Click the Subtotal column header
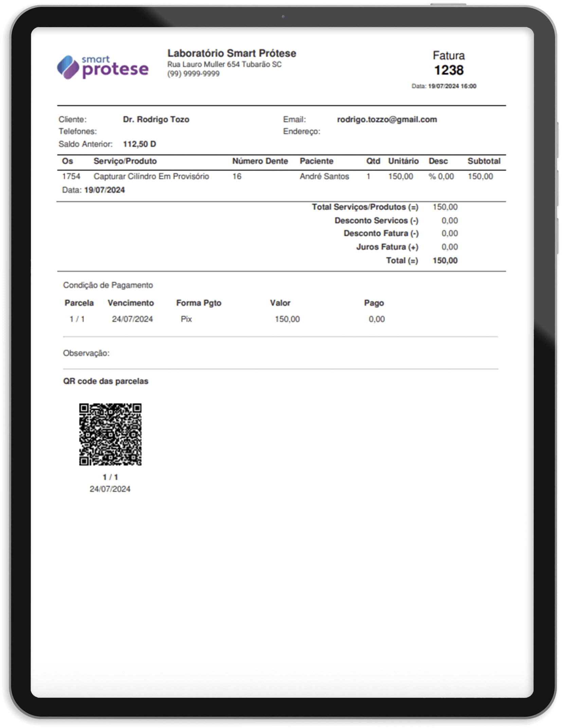562x728 pixels. tap(484, 161)
